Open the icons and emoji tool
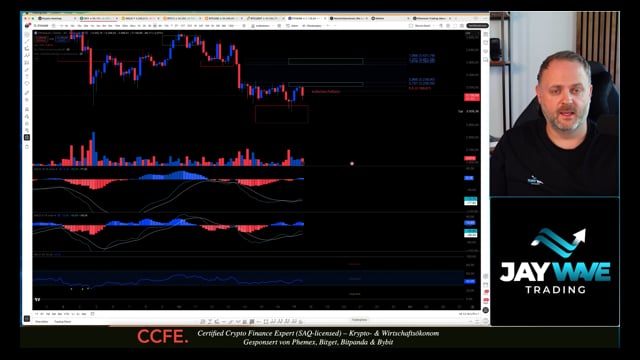Image resolution: width=640 pixels, height=360 pixels. pos(27,84)
